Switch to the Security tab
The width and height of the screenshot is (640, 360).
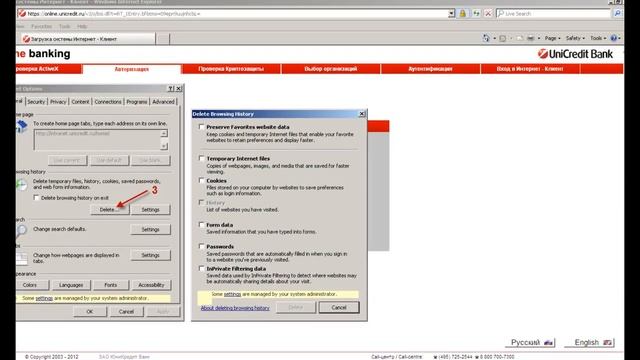(x=36, y=102)
